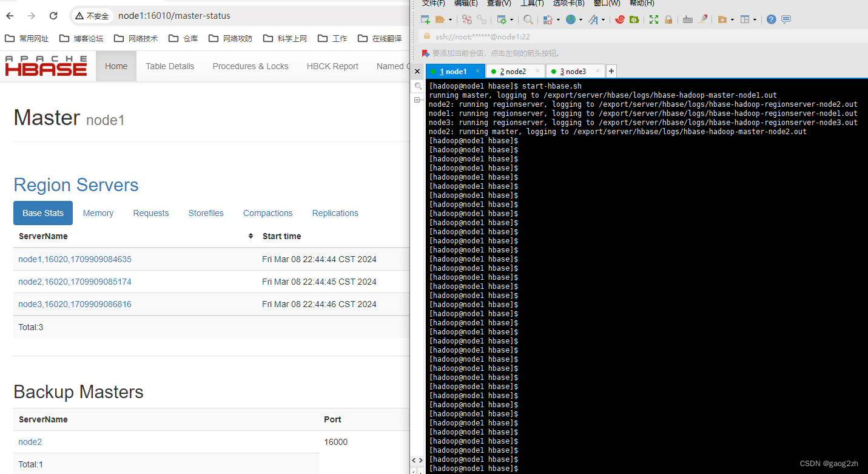This screenshot has height=474, width=868.
Task: Click the font 'A' icon in Xshell toolbar
Action: point(593,19)
